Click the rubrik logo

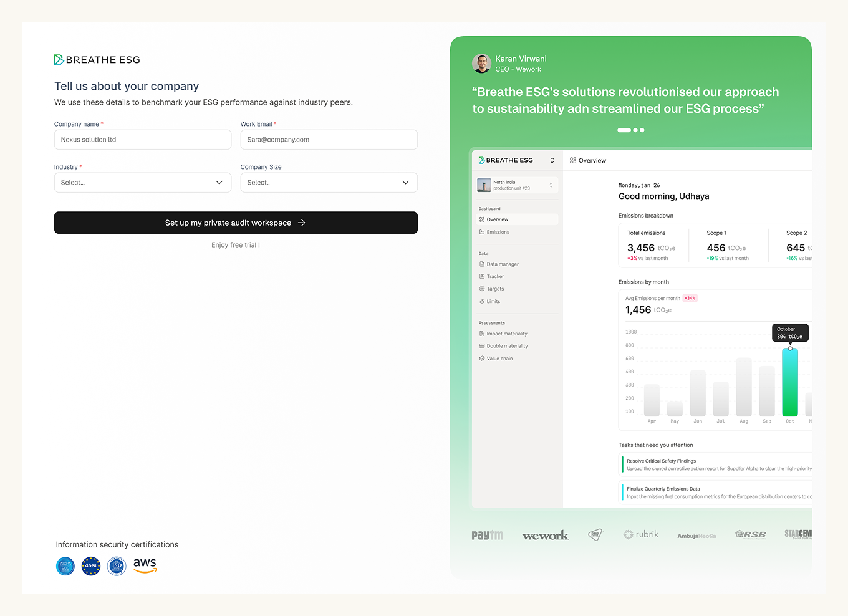641,534
